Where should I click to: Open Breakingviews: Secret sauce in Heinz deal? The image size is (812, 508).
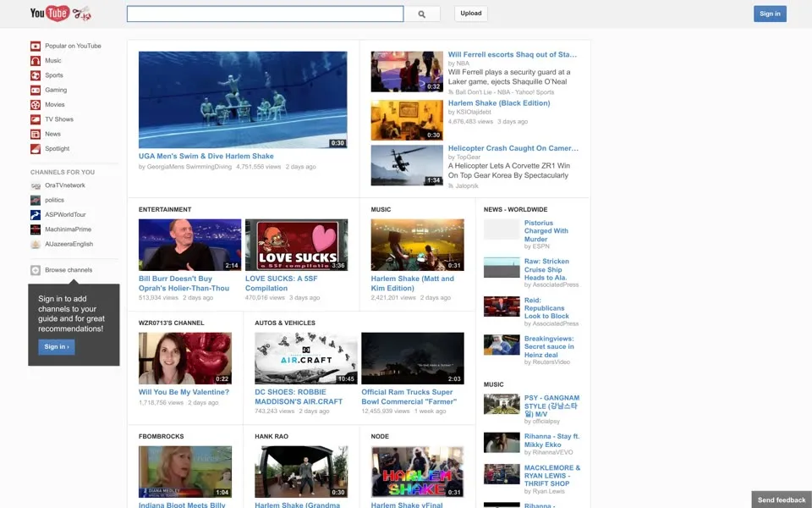coord(549,347)
